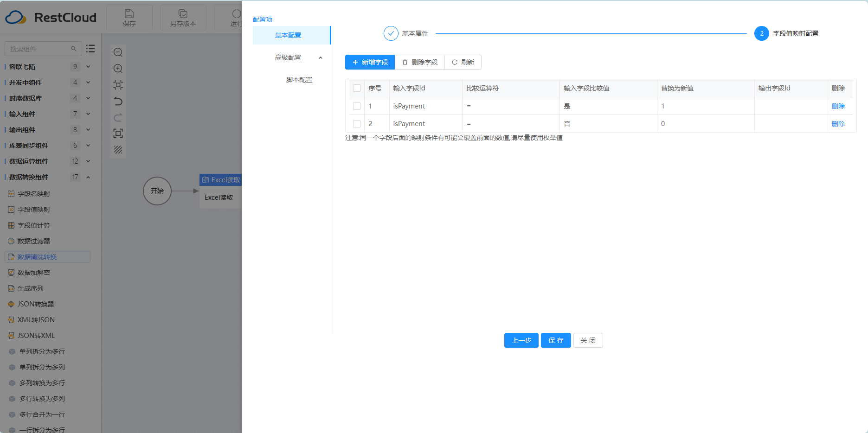Select the 数据加解密 component
This screenshot has width=868, height=433.
click(x=29, y=273)
